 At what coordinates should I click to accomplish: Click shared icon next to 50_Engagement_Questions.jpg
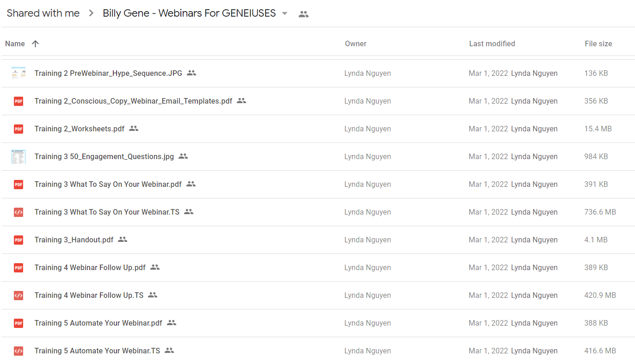point(183,156)
